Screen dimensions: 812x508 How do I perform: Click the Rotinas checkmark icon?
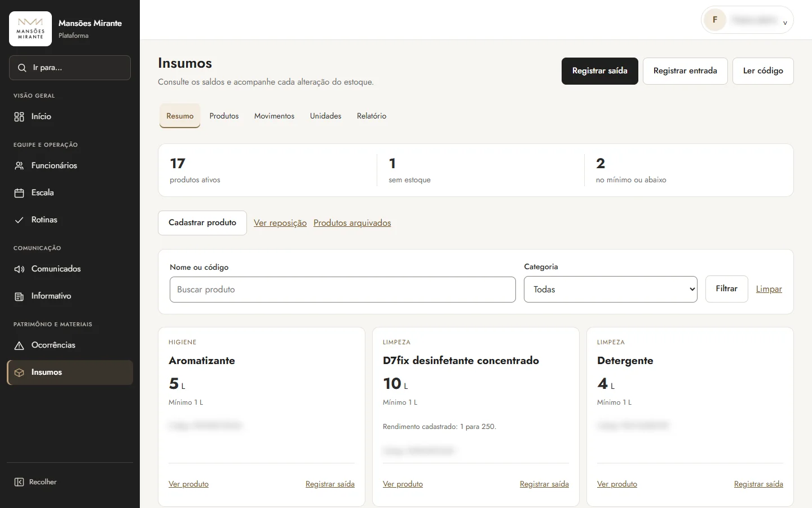[19, 220]
